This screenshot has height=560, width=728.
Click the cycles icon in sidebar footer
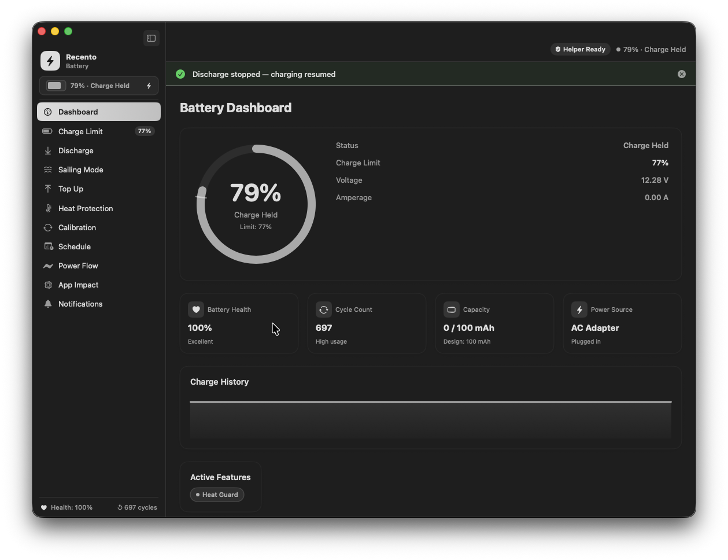coord(120,507)
